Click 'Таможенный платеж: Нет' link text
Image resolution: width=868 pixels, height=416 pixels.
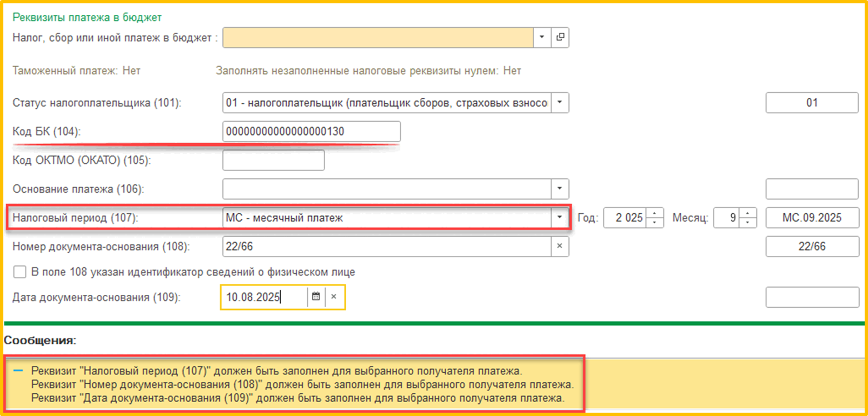click(77, 71)
